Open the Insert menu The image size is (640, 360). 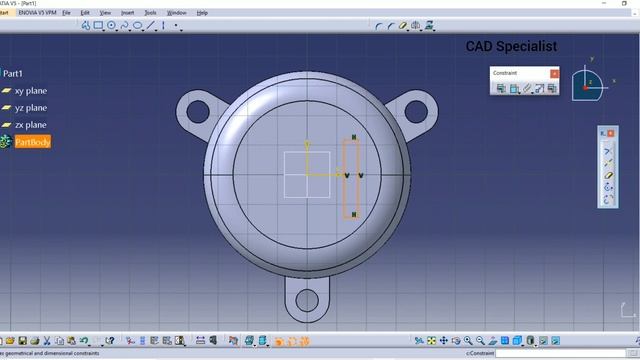click(x=127, y=13)
